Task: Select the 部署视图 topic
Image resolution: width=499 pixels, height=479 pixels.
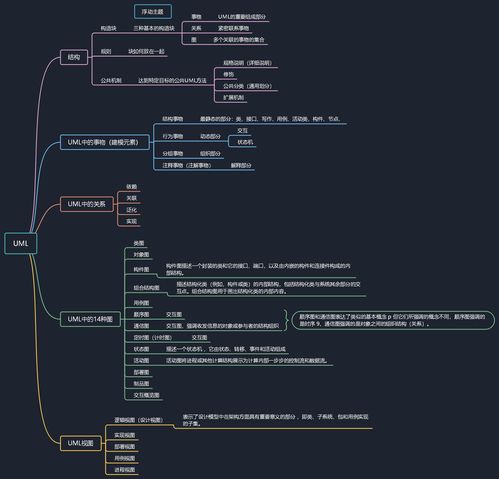Action: [x=125, y=447]
